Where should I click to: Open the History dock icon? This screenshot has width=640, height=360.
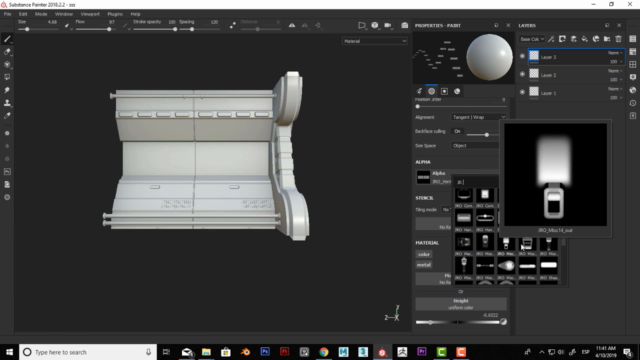pos(633,103)
